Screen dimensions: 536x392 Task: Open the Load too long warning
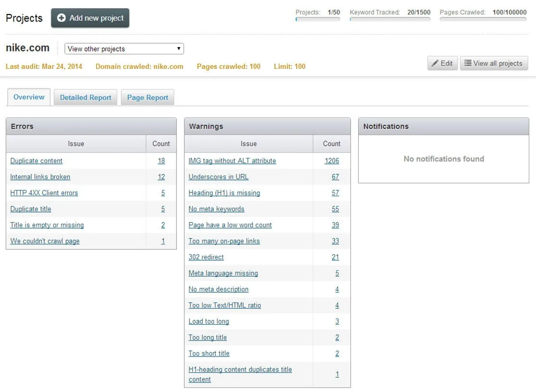pos(209,321)
